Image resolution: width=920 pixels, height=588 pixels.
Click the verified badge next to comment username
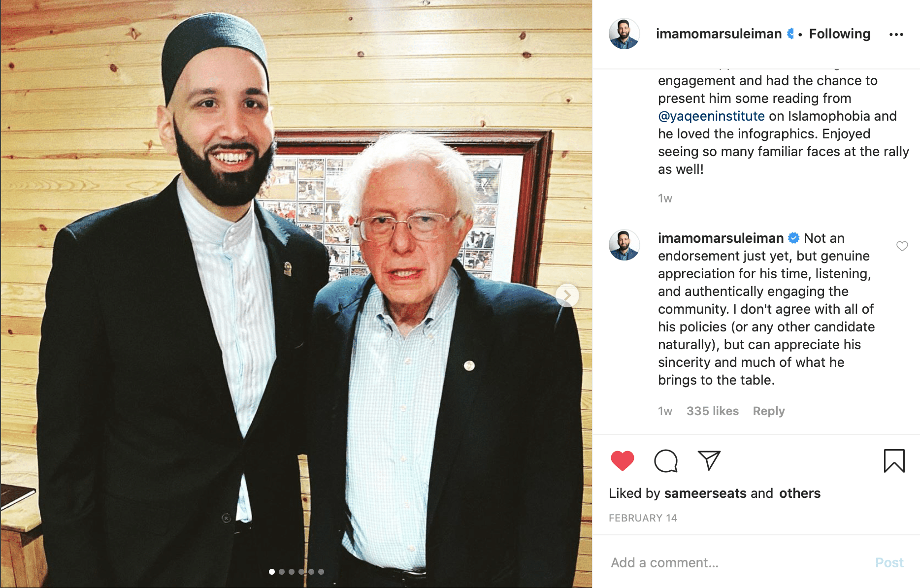tap(793, 238)
